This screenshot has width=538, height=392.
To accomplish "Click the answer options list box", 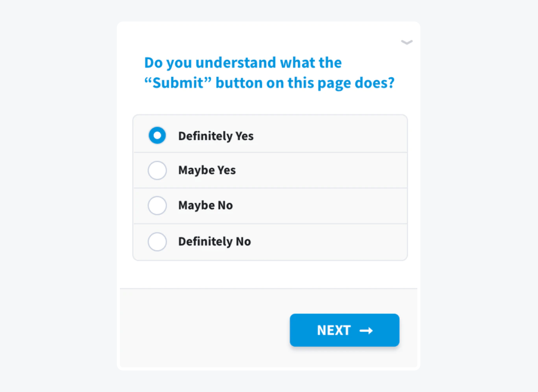I will (270, 188).
